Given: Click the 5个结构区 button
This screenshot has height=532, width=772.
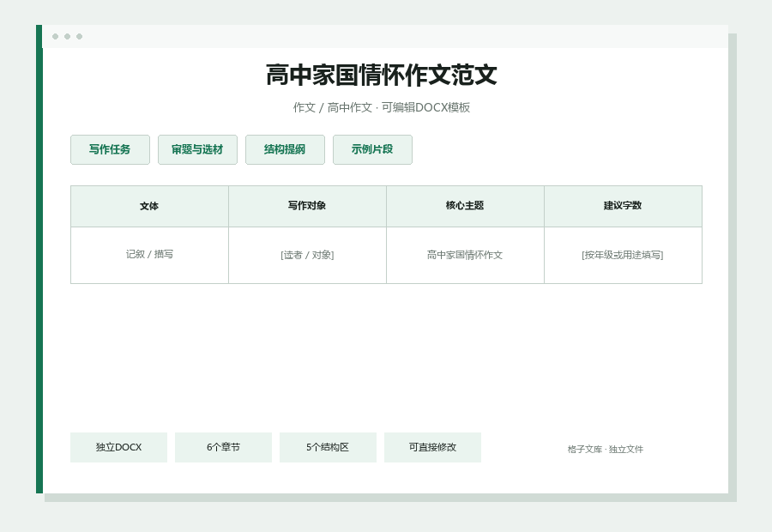Looking at the screenshot, I should (328, 447).
